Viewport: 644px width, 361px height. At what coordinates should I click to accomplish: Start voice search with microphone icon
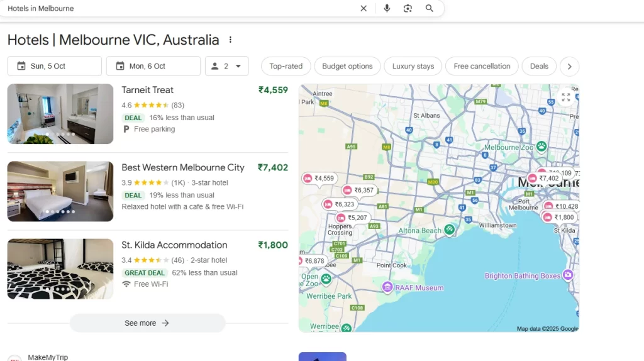(387, 8)
